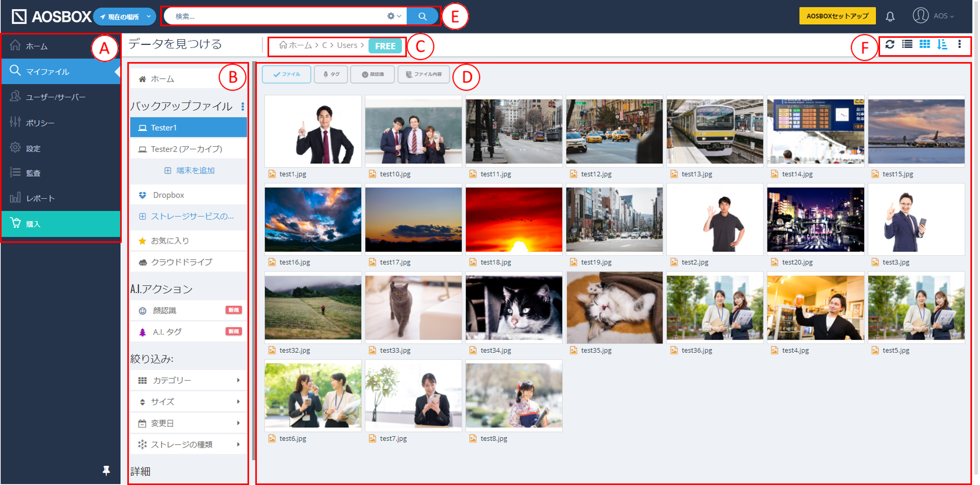The image size is (980, 485).
Task: Go to ホーム in left navigation
Action: pyautogui.click(x=61, y=46)
